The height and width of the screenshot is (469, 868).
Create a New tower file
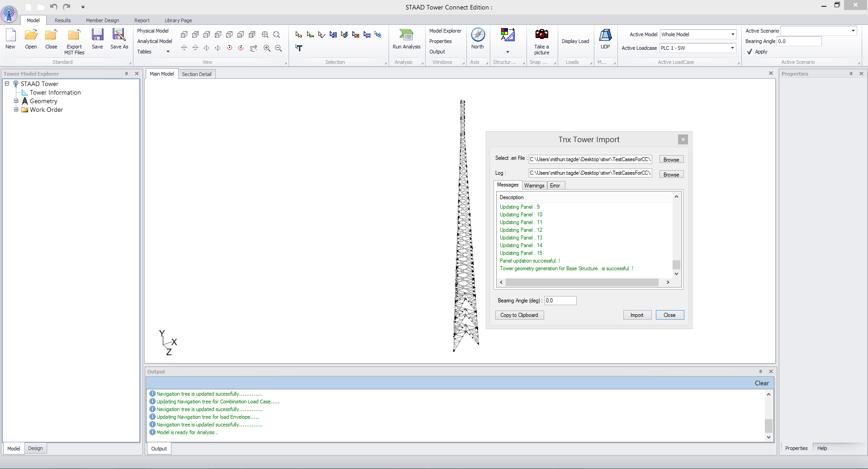click(x=10, y=39)
